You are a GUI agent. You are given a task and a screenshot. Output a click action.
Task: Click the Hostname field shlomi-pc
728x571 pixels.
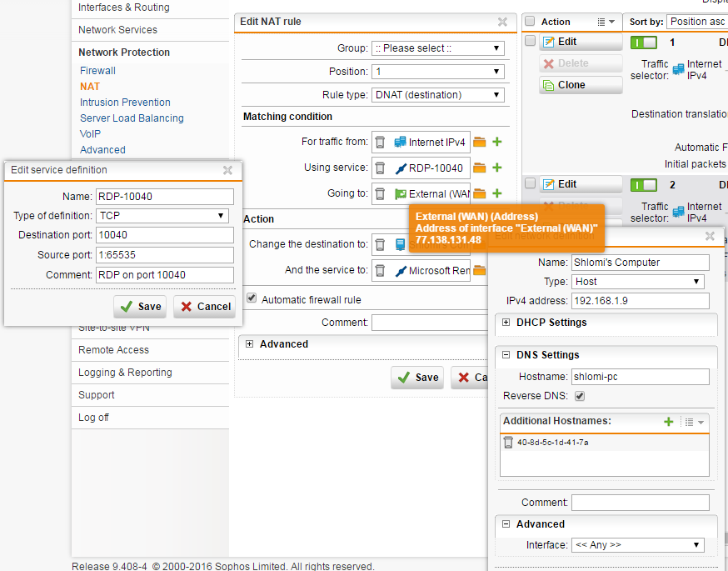pos(641,376)
